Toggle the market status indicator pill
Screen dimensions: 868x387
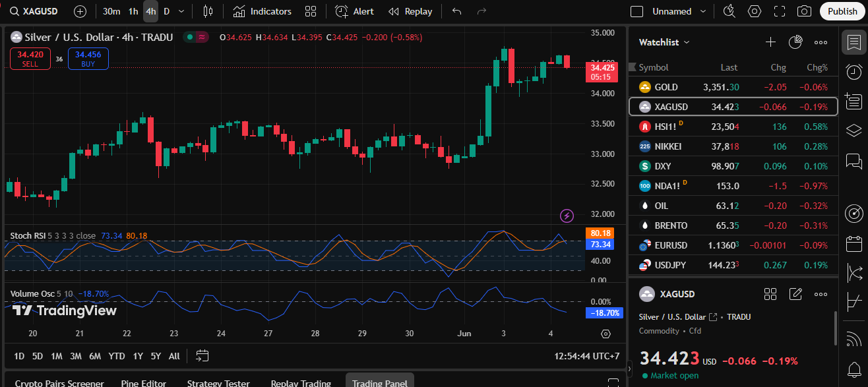click(x=195, y=38)
